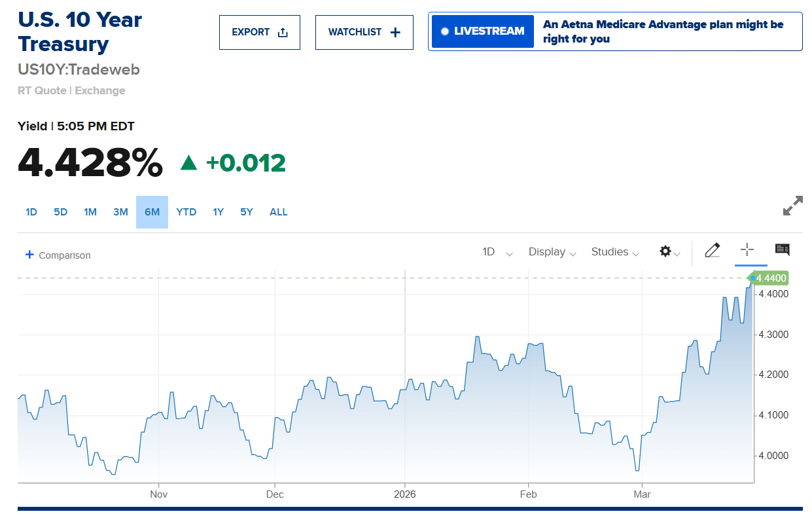Select the 1D time range tab

click(31, 212)
